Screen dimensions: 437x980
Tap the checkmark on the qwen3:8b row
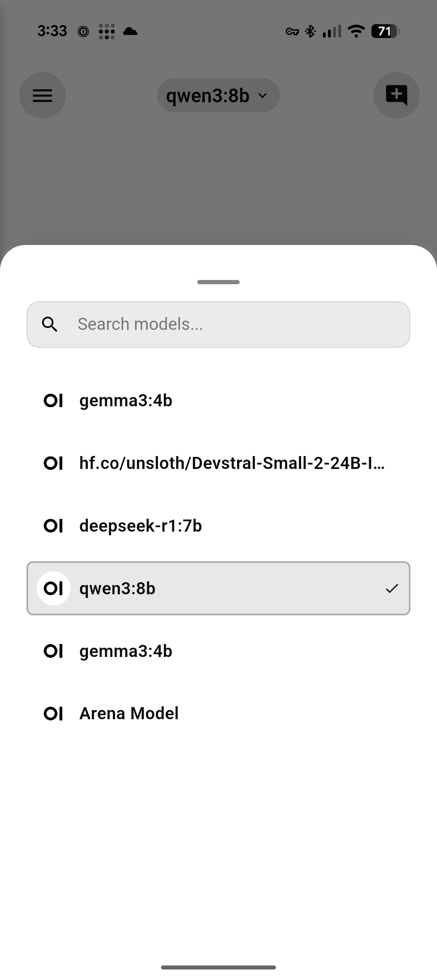pos(392,588)
